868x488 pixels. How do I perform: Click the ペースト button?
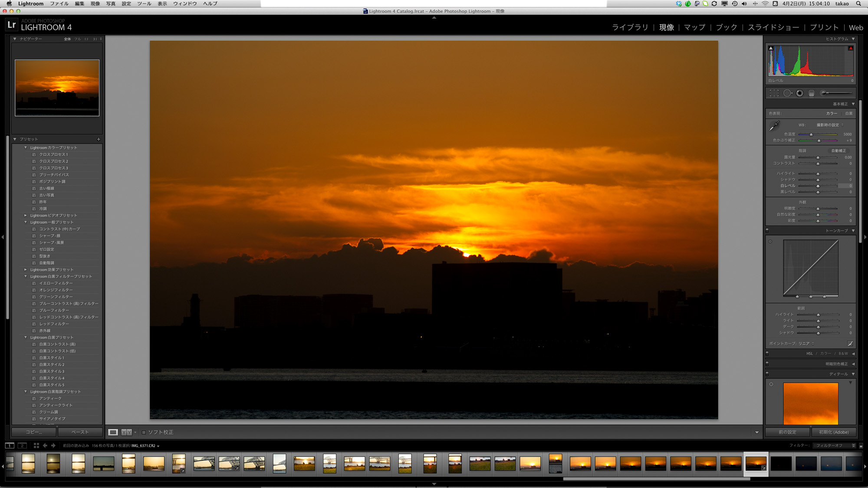click(80, 432)
